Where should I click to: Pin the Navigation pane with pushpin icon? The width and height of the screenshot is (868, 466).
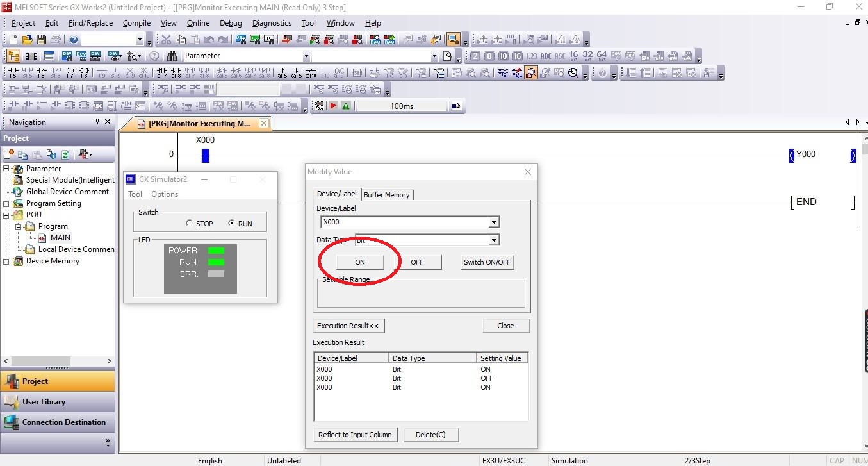coord(97,122)
